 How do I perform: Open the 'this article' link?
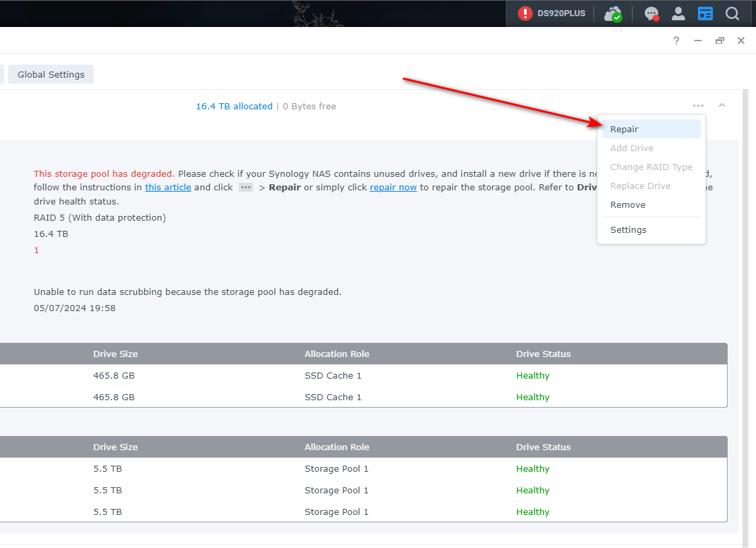tap(169, 187)
